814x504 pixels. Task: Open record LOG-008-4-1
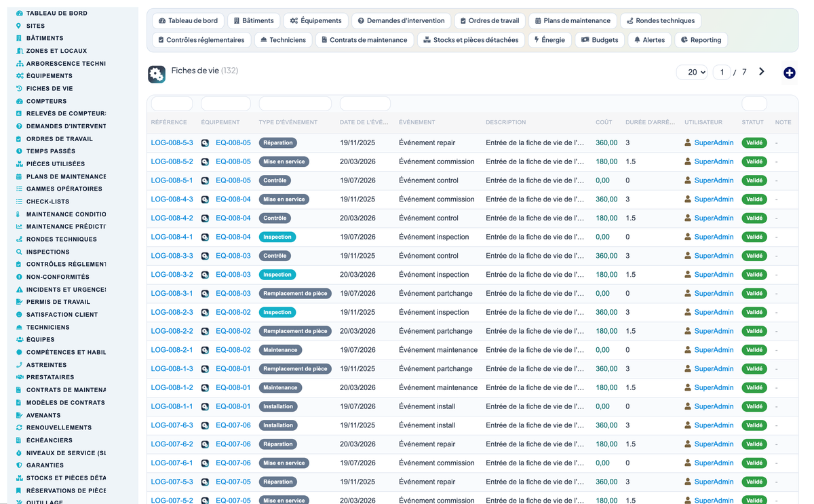click(x=172, y=237)
